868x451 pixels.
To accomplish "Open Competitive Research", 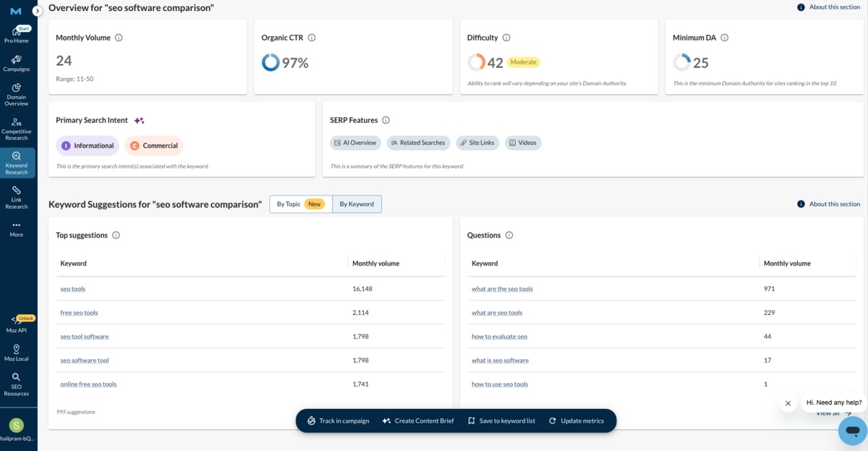I will click(x=17, y=129).
